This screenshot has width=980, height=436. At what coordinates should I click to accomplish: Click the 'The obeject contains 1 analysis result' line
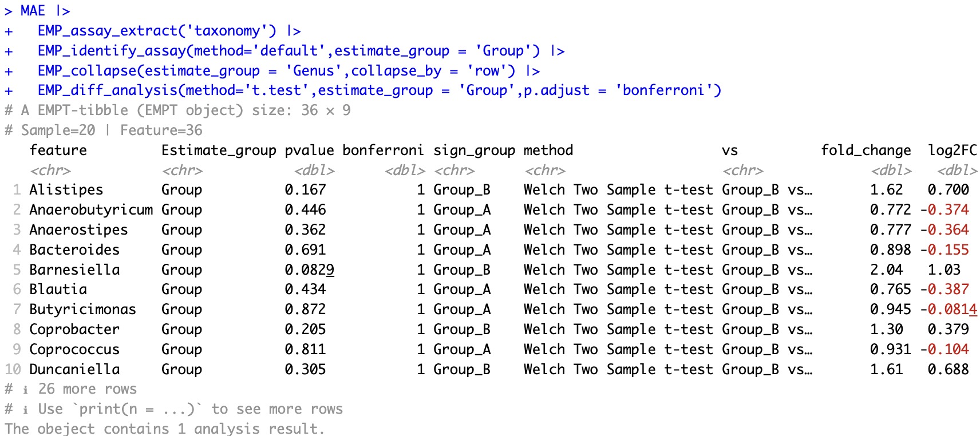click(x=164, y=429)
